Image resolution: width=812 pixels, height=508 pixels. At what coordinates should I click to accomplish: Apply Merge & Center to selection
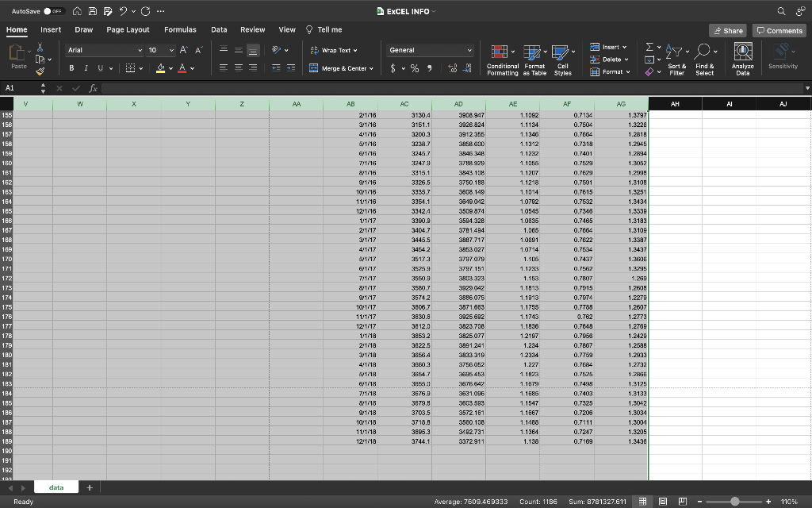341,70
